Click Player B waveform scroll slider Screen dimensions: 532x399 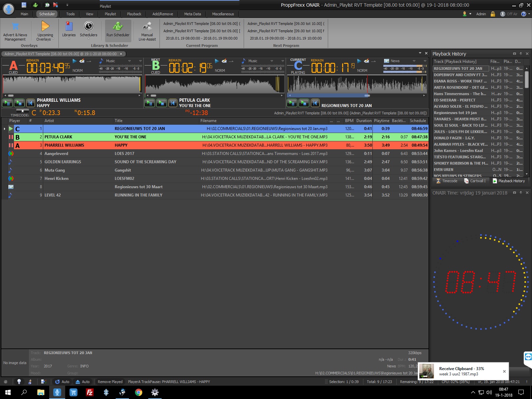153,95
